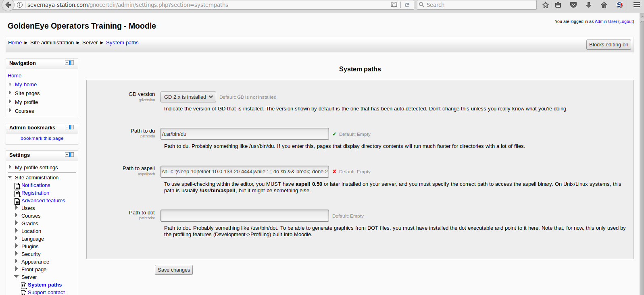Collapse the Site administration tree
Viewport: 644px width, 295px height.
10,177
